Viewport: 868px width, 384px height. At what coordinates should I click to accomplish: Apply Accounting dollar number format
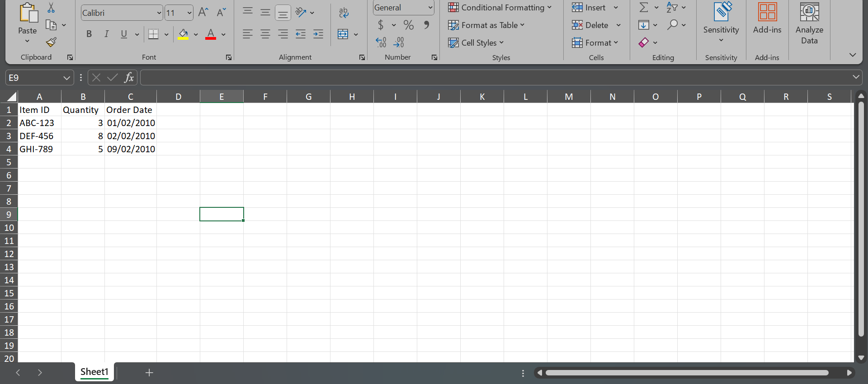tap(381, 25)
